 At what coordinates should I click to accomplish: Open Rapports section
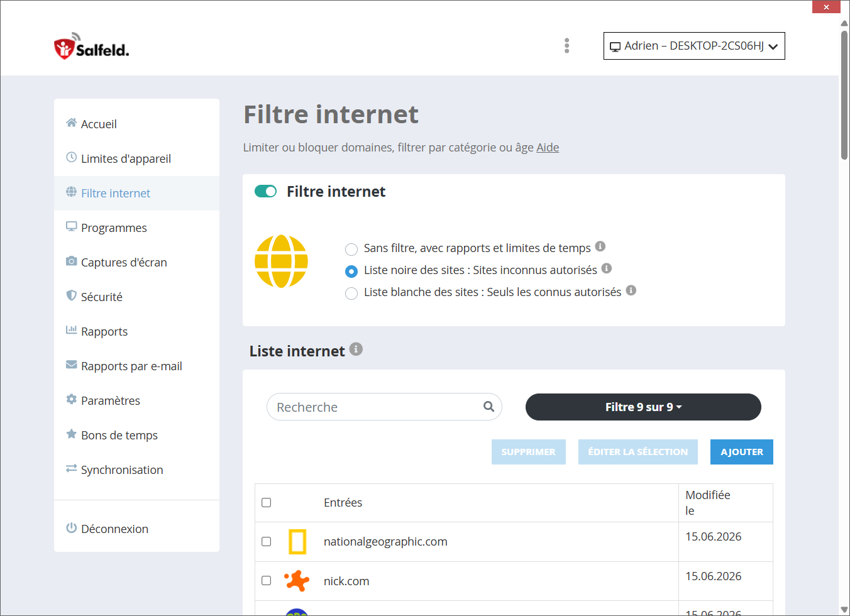136,331
